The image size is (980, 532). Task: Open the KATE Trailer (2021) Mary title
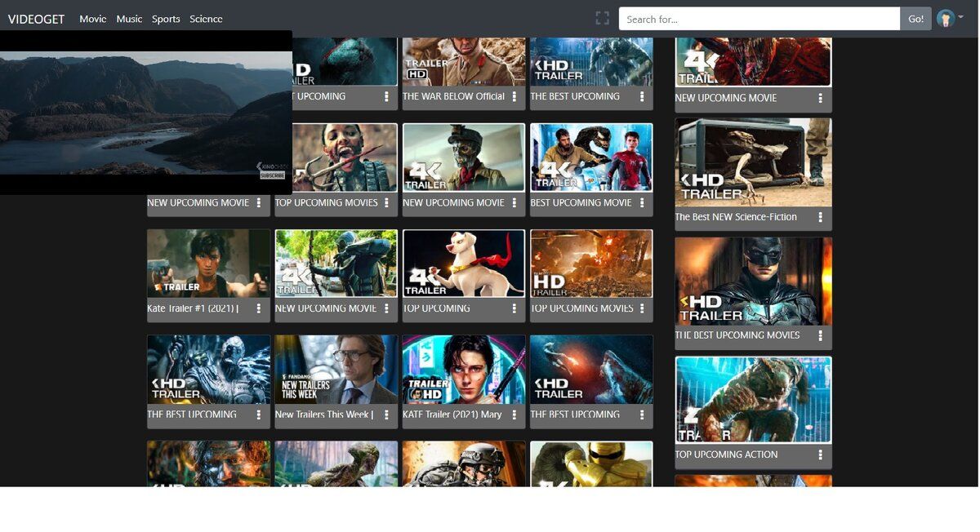tap(452, 415)
